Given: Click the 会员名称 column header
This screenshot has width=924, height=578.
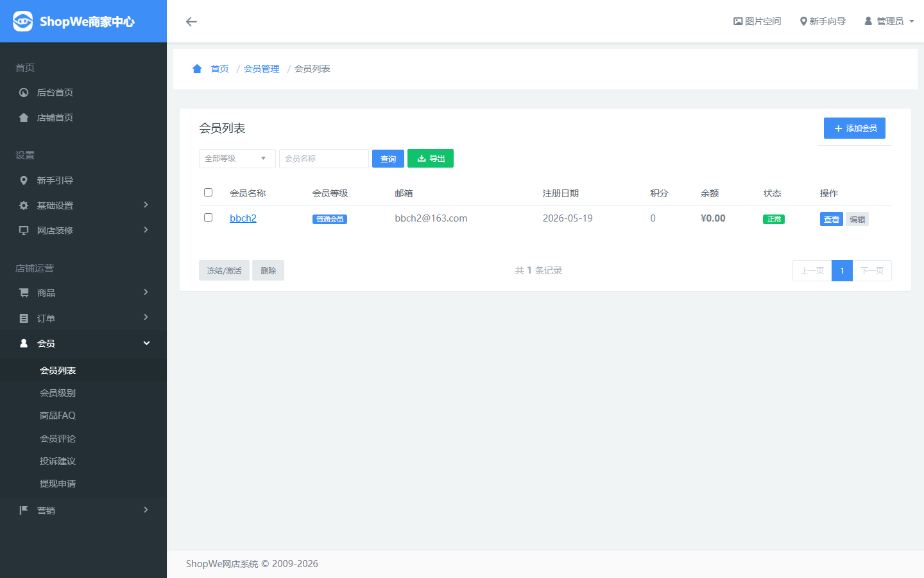Looking at the screenshot, I should click(x=248, y=193).
